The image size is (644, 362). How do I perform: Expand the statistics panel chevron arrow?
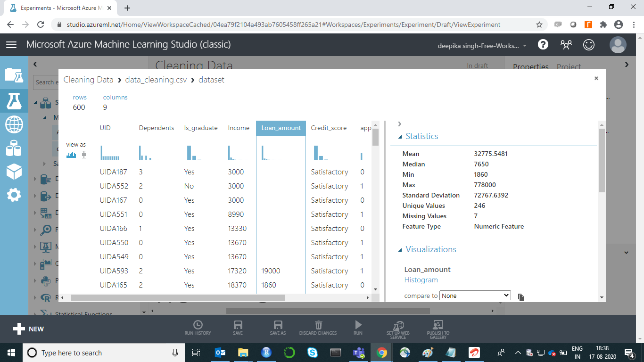click(399, 124)
